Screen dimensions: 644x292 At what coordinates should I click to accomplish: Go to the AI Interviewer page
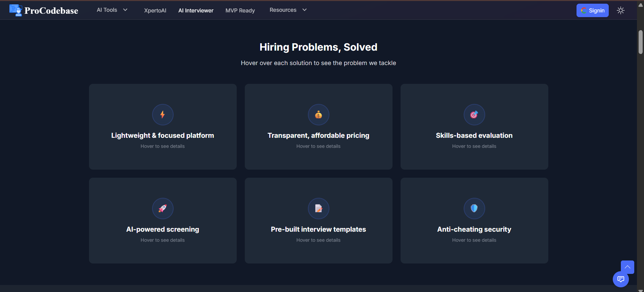click(x=196, y=10)
